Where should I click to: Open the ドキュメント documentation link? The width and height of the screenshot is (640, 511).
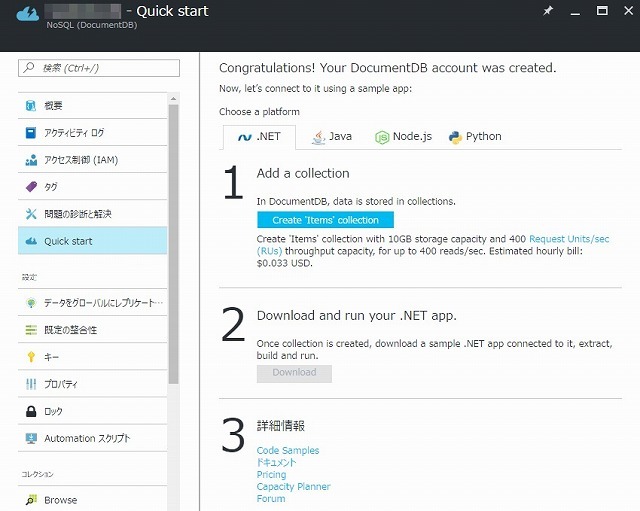pyautogui.click(x=276, y=462)
